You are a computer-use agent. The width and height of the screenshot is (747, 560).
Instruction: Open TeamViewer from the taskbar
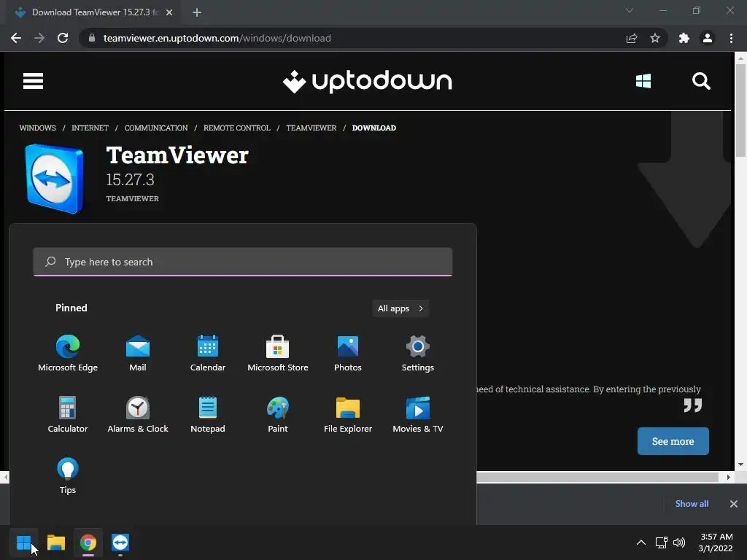(x=120, y=542)
